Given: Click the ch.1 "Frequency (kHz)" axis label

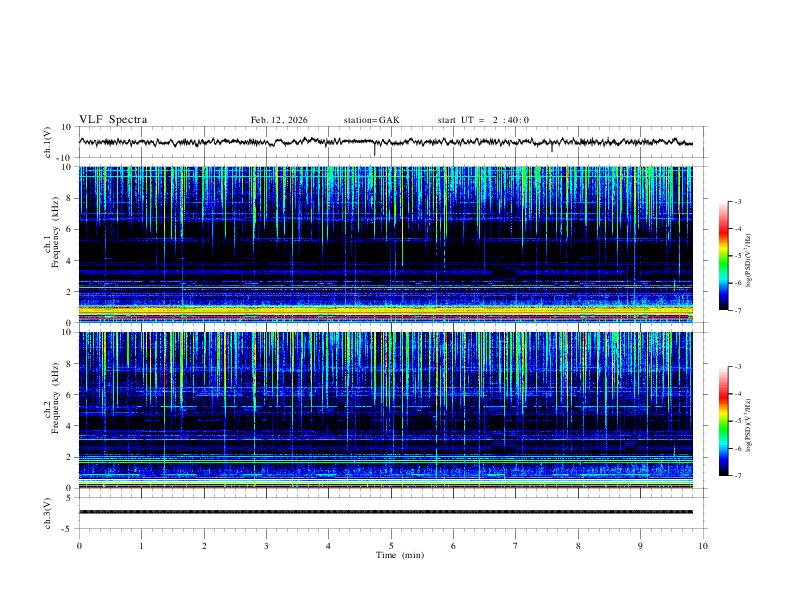Looking at the screenshot, I should click(55, 232).
